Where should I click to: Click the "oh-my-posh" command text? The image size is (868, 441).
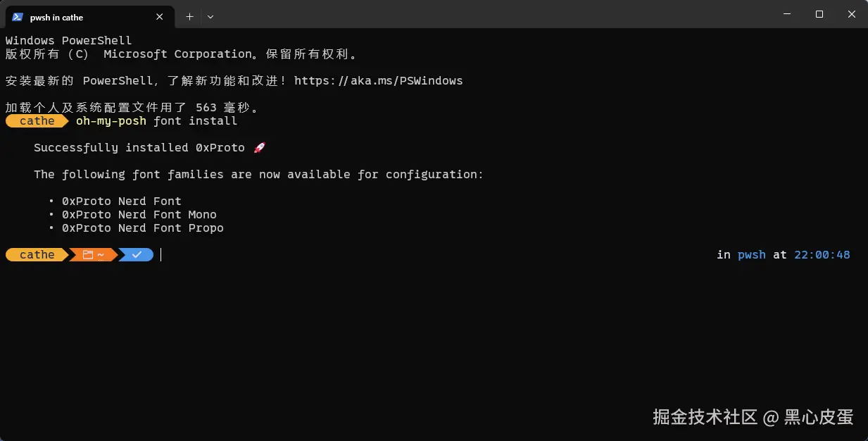click(x=111, y=121)
